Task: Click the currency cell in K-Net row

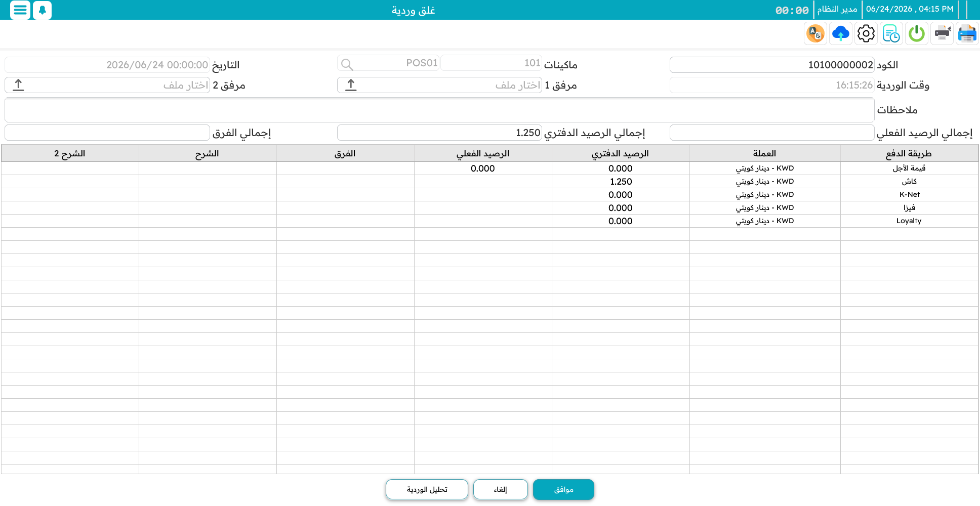Action: point(765,195)
